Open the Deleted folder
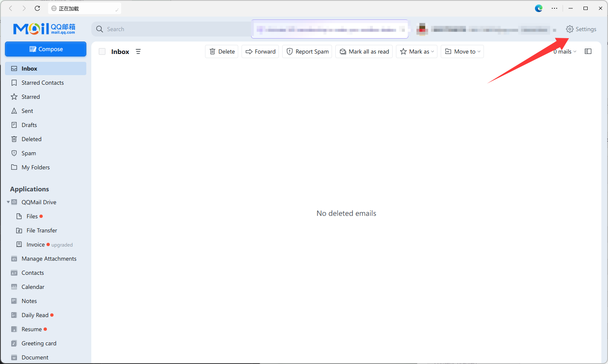 click(x=46, y=139)
